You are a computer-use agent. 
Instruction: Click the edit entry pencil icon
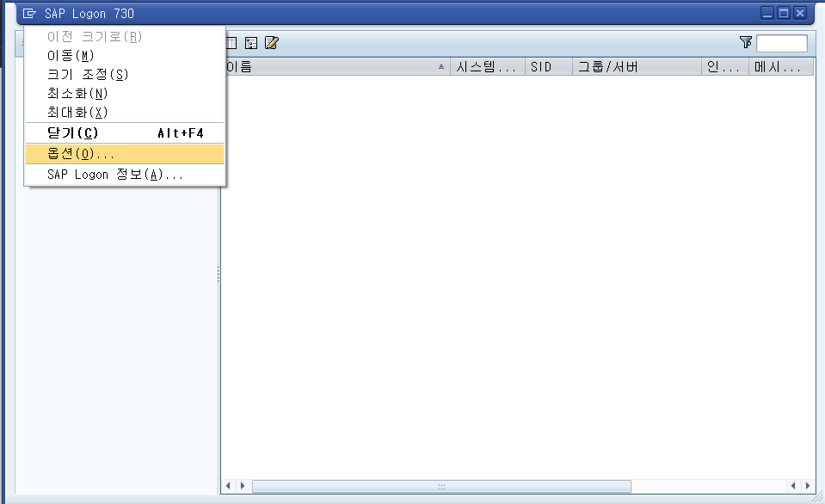coord(272,43)
